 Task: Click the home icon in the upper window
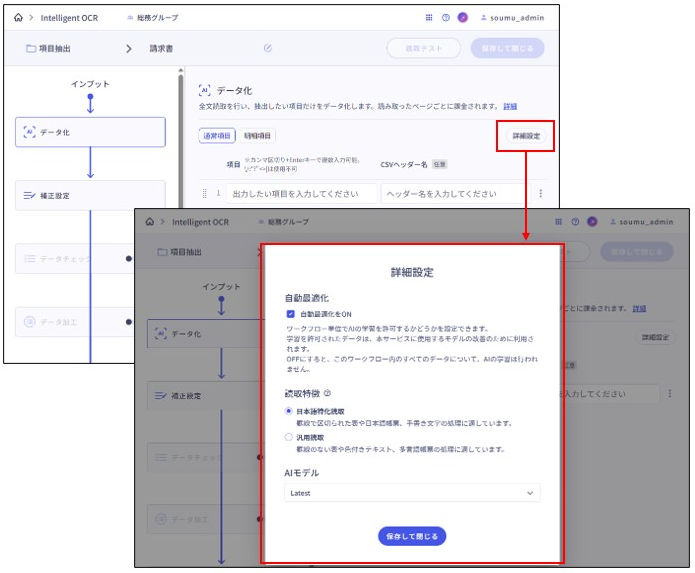click(x=18, y=18)
